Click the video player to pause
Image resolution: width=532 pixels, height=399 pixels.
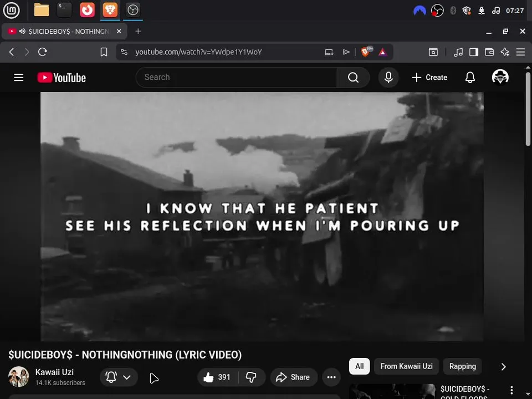click(262, 217)
